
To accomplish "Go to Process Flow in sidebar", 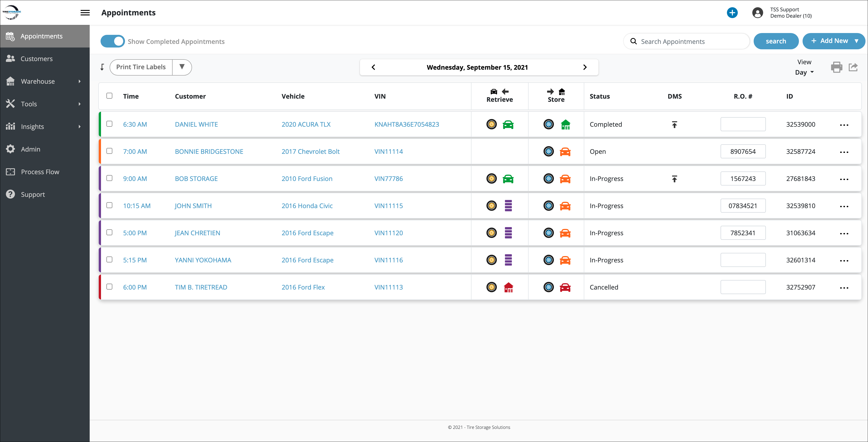I will [x=40, y=172].
